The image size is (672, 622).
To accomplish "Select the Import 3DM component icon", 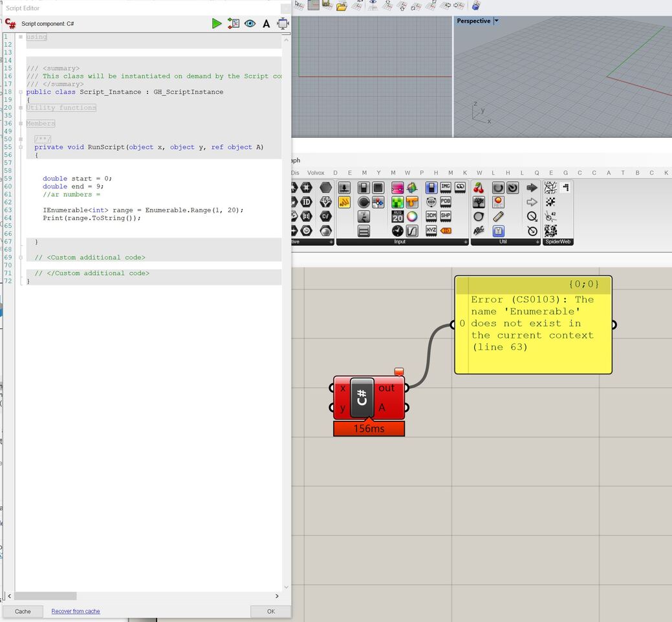I will tap(431, 217).
